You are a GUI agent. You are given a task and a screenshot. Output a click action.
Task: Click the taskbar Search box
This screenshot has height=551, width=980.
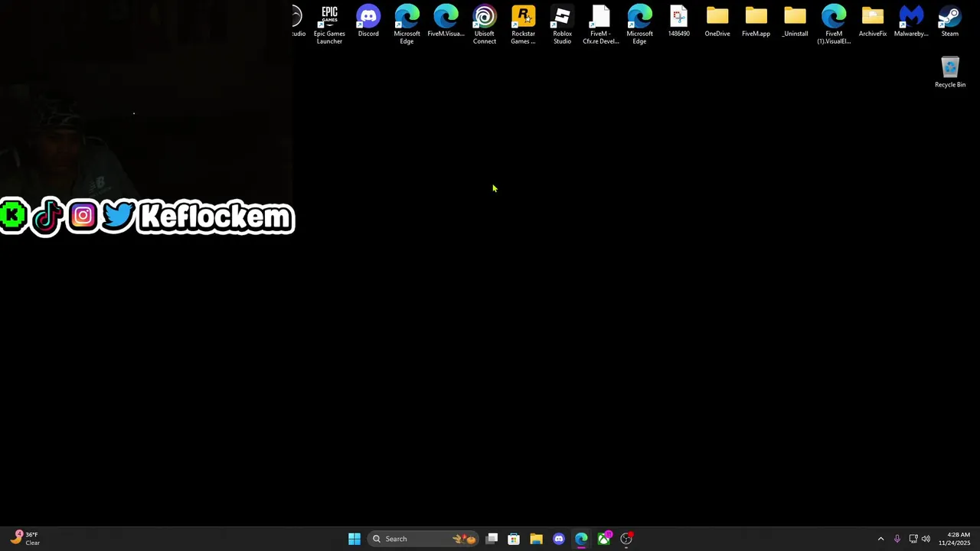423,539
